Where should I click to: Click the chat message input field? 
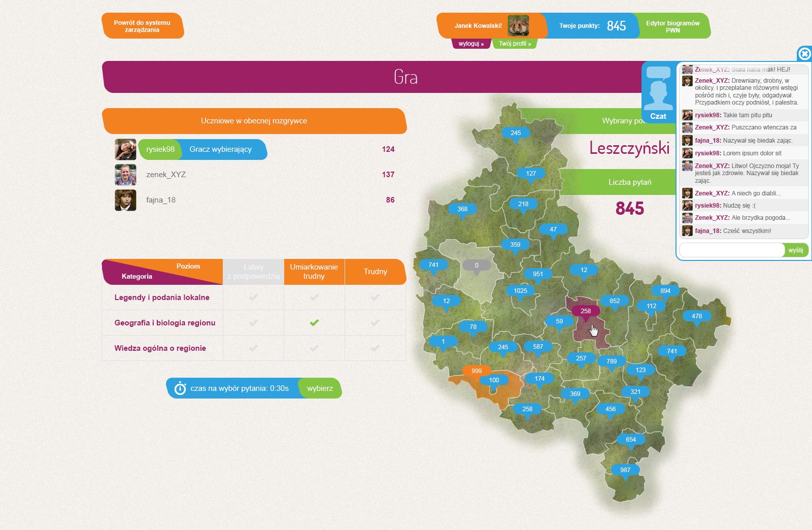point(731,250)
